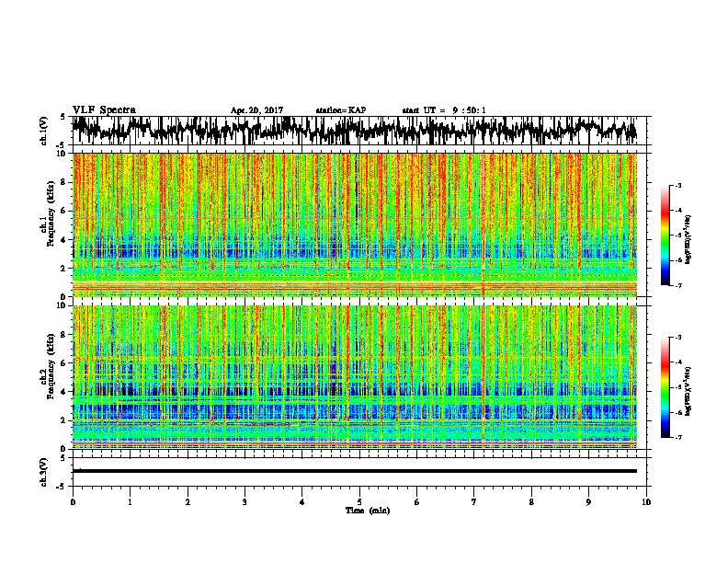Click the "2" tick on time axis

coord(188,502)
